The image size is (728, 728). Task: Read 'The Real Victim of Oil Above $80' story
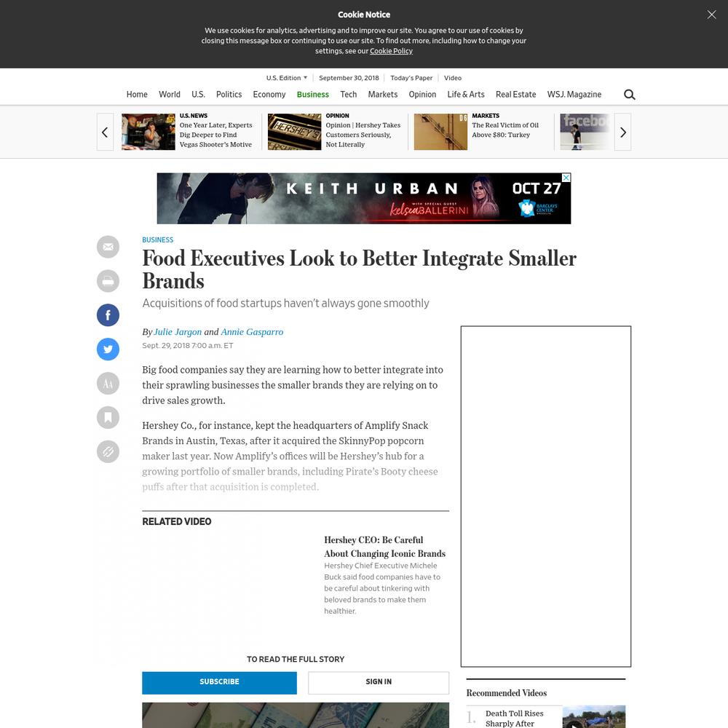pyautogui.click(x=505, y=130)
